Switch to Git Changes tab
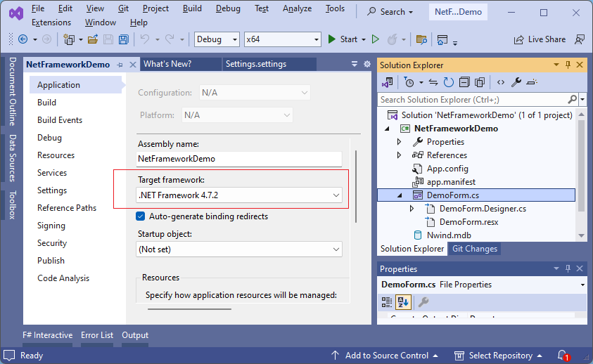593x364 pixels. pyautogui.click(x=475, y=249)
